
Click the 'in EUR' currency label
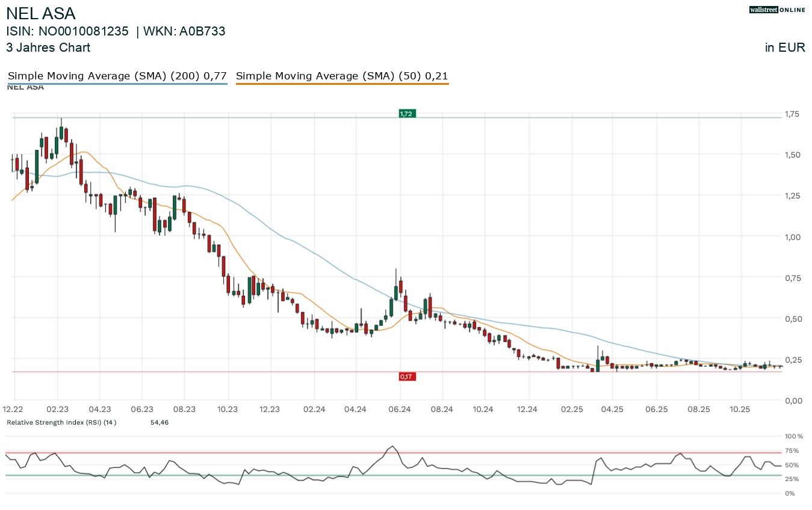[785, 48]
